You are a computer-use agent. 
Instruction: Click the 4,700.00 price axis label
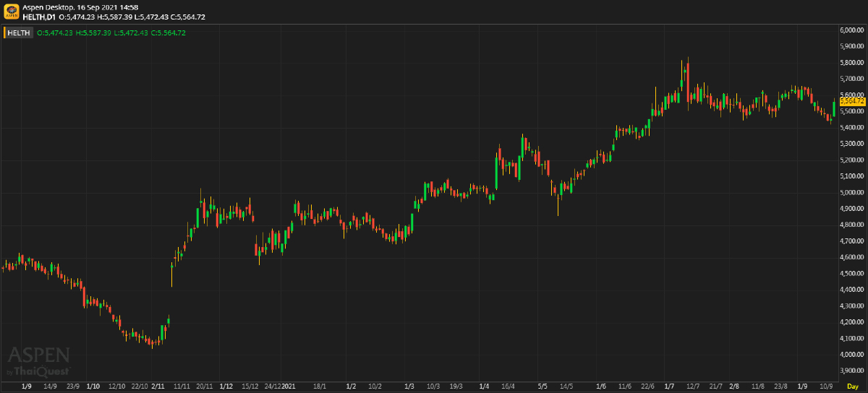pyautogui.click(x=853, y=241)
